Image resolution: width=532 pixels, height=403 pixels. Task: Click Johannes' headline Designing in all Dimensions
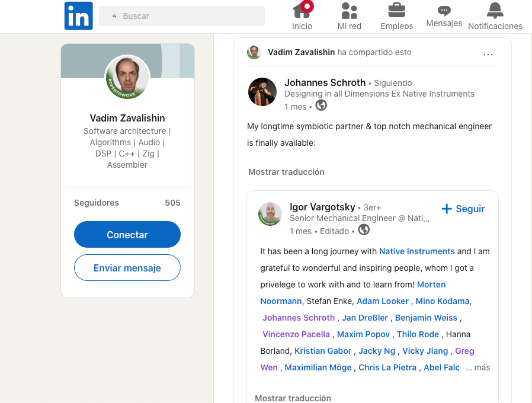coord(379,94)
